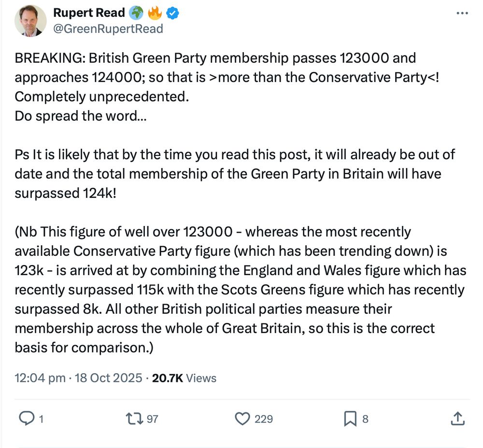The image size is (483, 448).
Task: Click the 12:04 pm · 18 Oct 2025 timestamp
Action: [x=78, y=378]
